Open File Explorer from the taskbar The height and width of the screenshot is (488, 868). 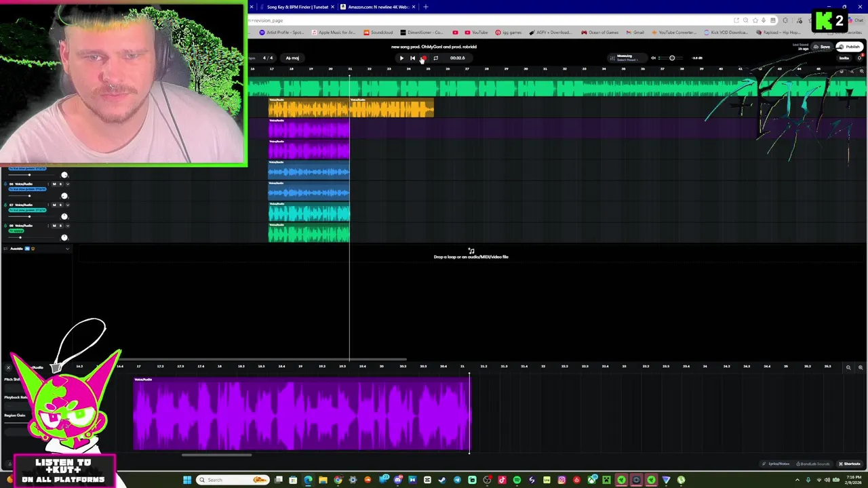click(x=323, y=480)
